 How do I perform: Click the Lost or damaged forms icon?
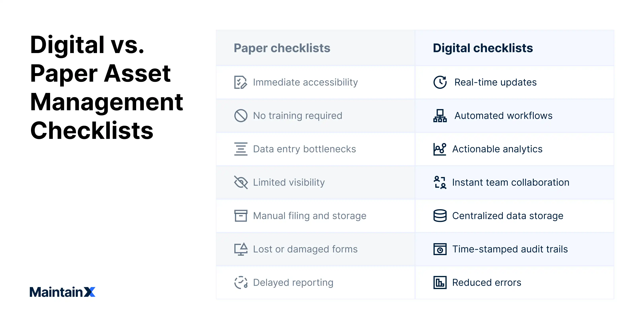[241, 249]
